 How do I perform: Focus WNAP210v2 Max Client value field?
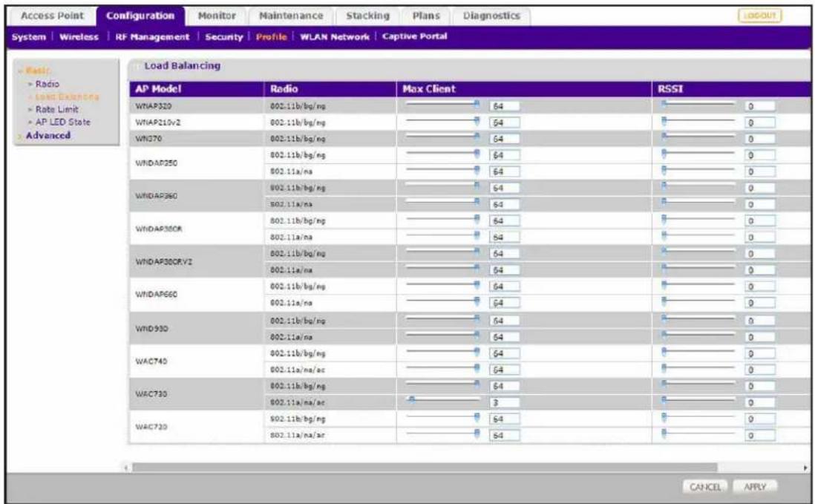504,122
